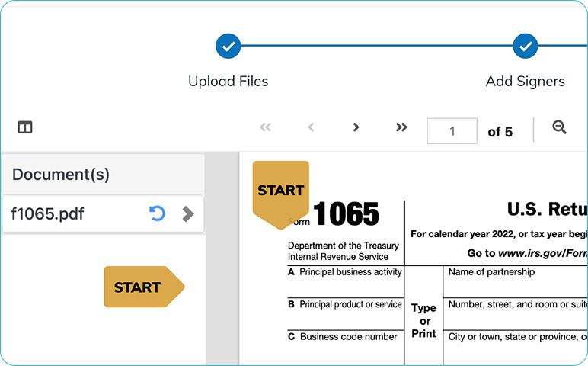588x366 pixels.
Task: Click the 'of 5' page count text
Action: point(500,132)
